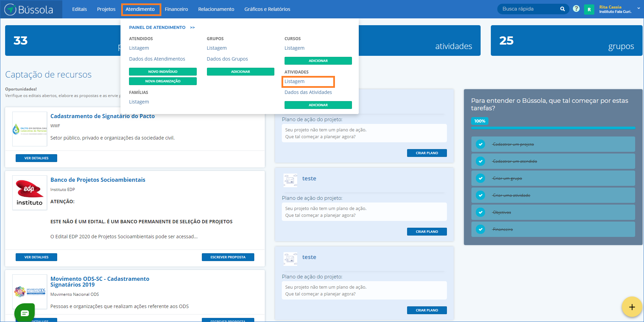Click the quick search magnifier icon

coord(562,9)
